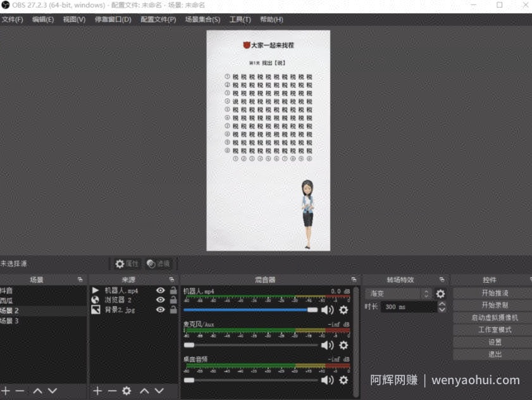Pop out the 场景 dock panel
Image resolution: width=532 pixels, height=400 pixels.
pos(80,280)
